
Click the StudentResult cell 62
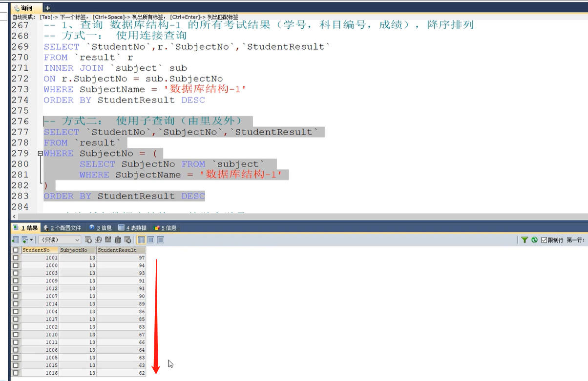pyautogui.click(x=121, y=373)
